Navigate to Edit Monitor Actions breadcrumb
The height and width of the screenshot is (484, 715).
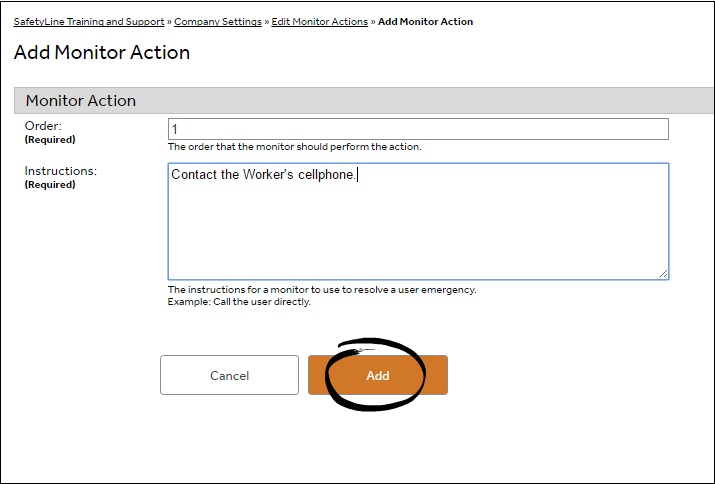320,21
